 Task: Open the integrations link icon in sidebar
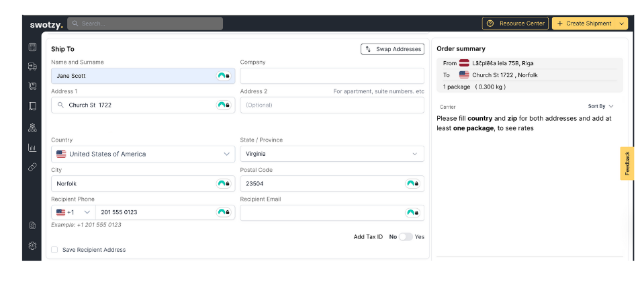click(32, 167)
